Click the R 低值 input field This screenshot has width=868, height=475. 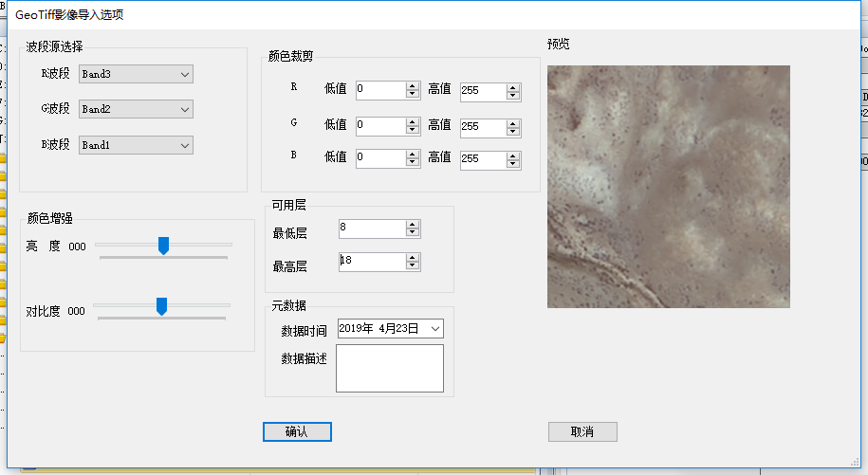tap(379, 91)
